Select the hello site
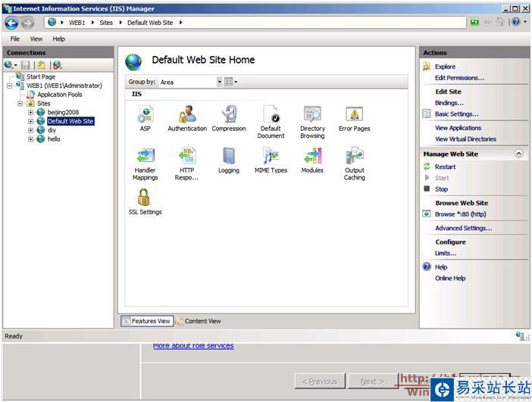The height and width of the screenshot is (402, 532). point(54,139)
